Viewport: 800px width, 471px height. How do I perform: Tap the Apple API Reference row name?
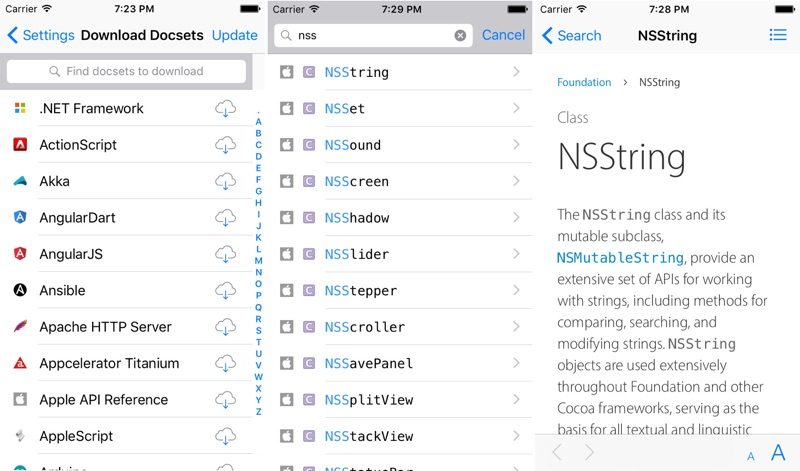point(104,400)
